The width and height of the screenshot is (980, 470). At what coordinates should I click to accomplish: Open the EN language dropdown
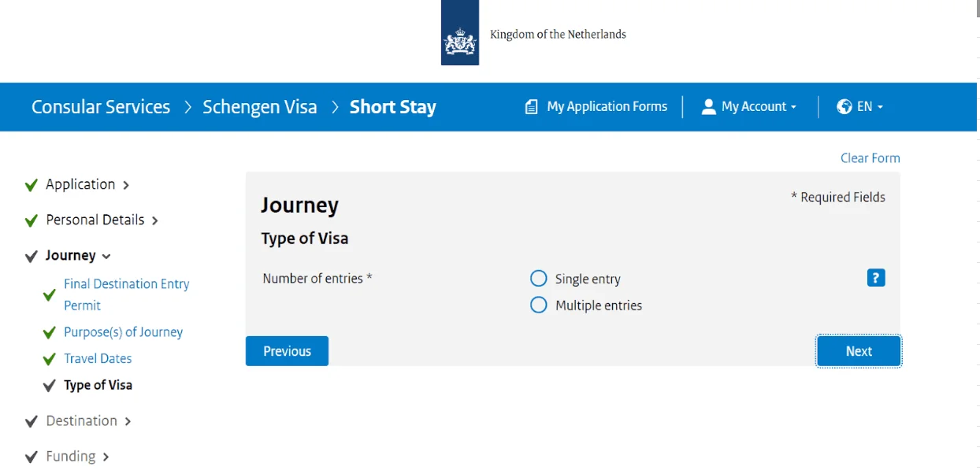[x=869, y=107]
